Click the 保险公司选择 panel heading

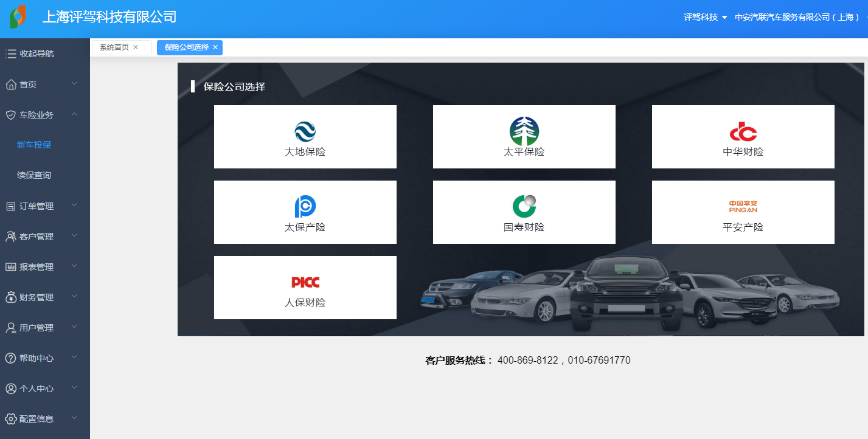[234, 86]
